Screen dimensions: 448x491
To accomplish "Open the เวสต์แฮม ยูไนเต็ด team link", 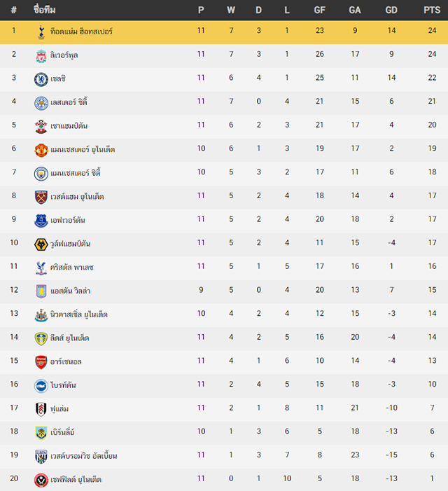I will coord(77,197).
